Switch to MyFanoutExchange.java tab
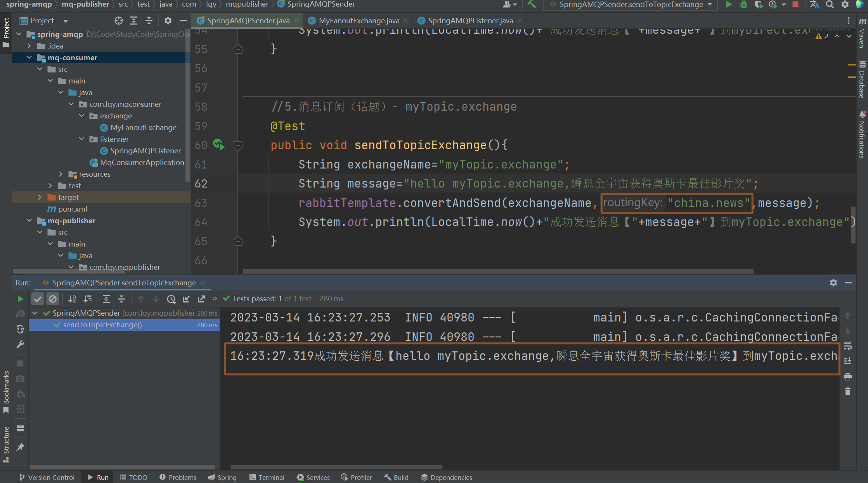The width and height of the screenshot is (868, 483). point(359,21)
